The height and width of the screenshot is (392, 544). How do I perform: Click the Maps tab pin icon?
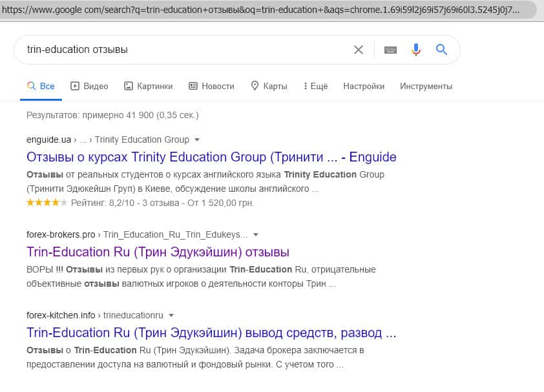pyautogui.click(x=255, y=86)
